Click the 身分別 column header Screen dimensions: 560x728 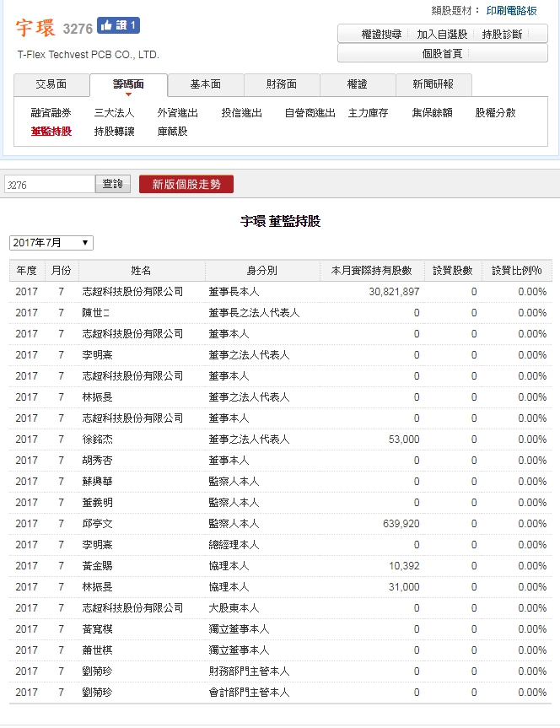[262, 271]
